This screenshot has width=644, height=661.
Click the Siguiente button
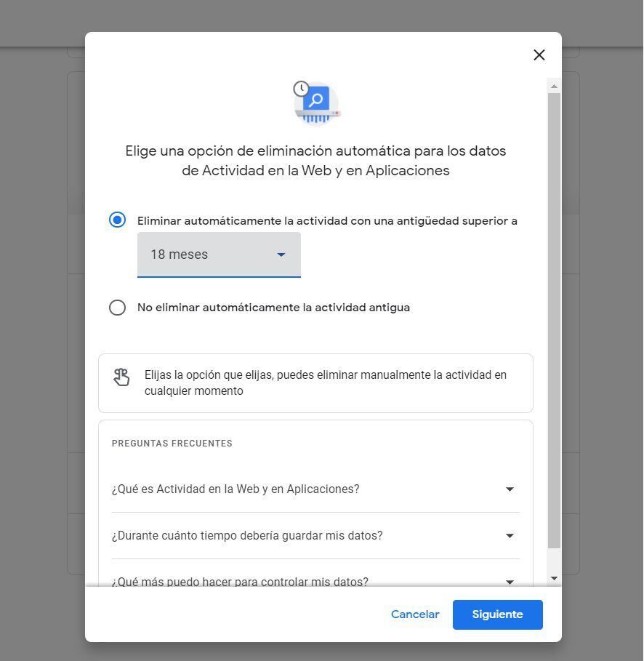tap(497, 614)
